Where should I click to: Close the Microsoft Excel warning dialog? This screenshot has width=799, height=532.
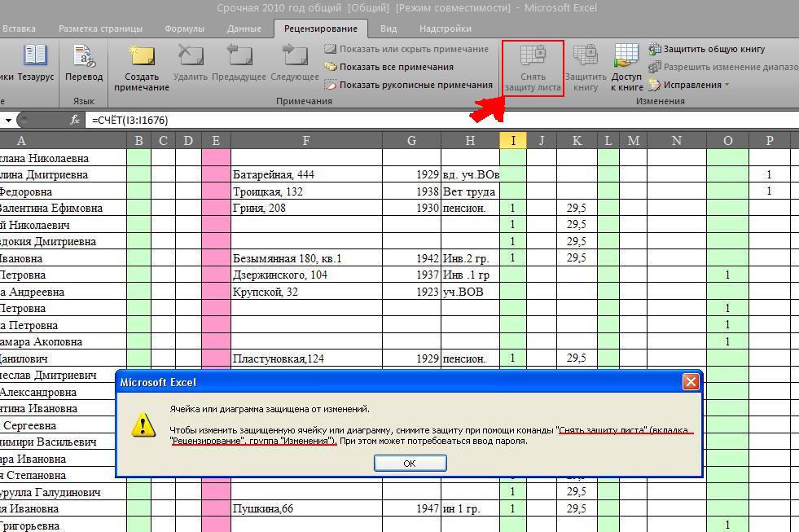[x=691, y=381]
